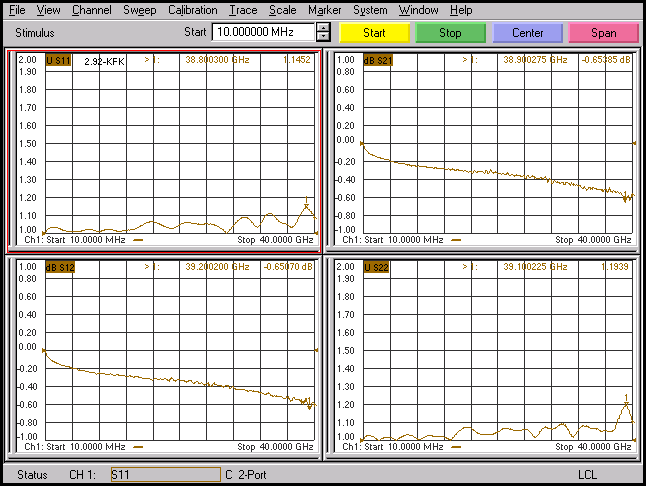This screenshot has width=646, height=486.
Task: Click the pink Span button
Action: [603, 33]
